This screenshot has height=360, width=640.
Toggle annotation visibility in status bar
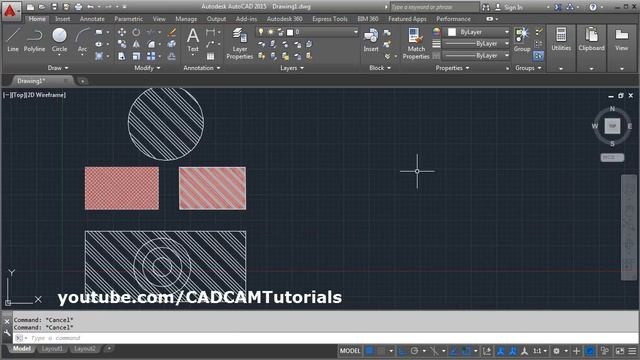pyautogui.click(x=500, y=351)
